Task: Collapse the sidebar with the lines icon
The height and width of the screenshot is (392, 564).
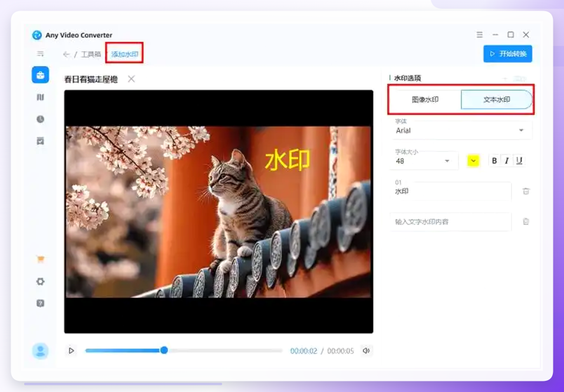Action: coord(40,54)
